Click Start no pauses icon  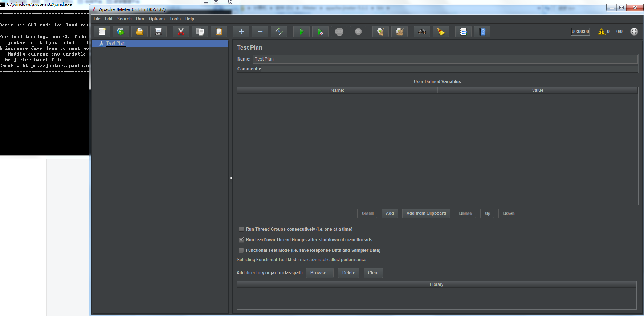[320, 32]
